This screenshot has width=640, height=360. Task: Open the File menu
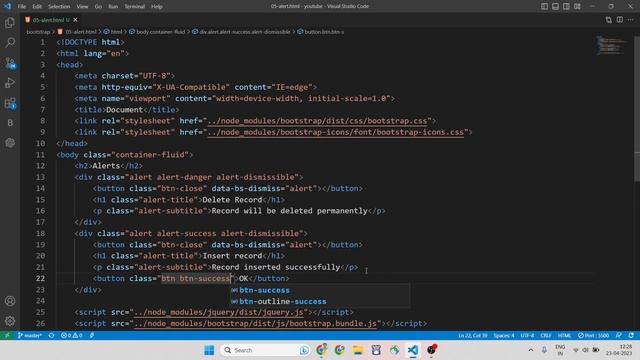(x=22, y=7)
